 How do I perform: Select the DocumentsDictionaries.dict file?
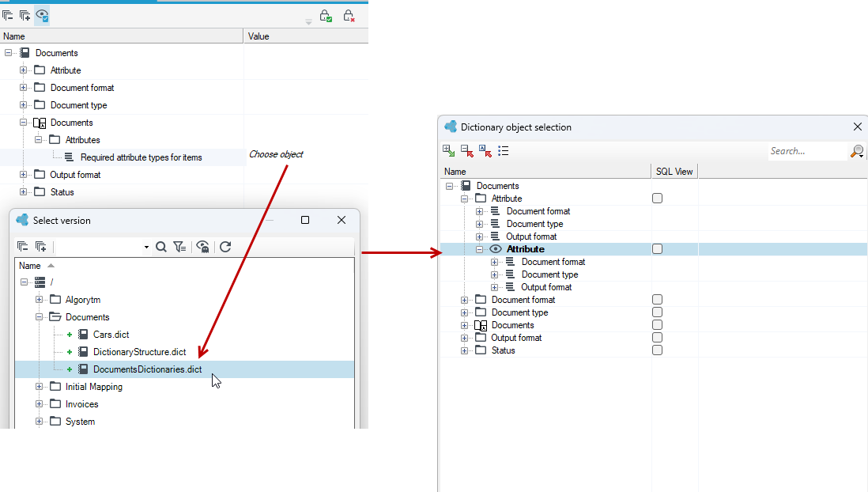coord(147,369)
